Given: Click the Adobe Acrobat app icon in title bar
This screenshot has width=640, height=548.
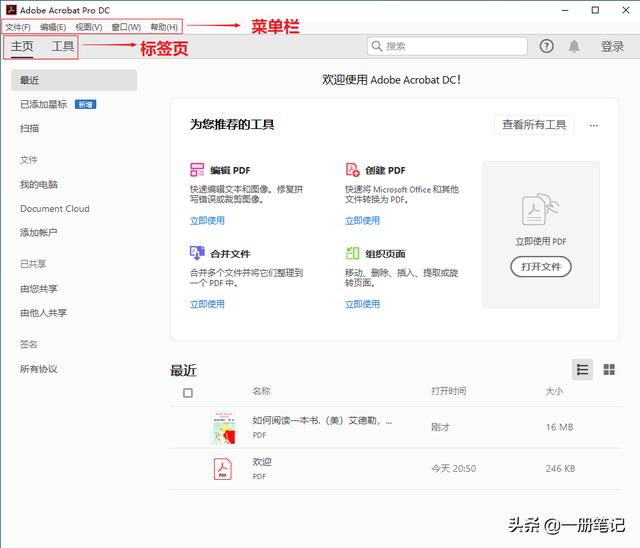Looking at the screenshot, I should [x=11, y=10].
